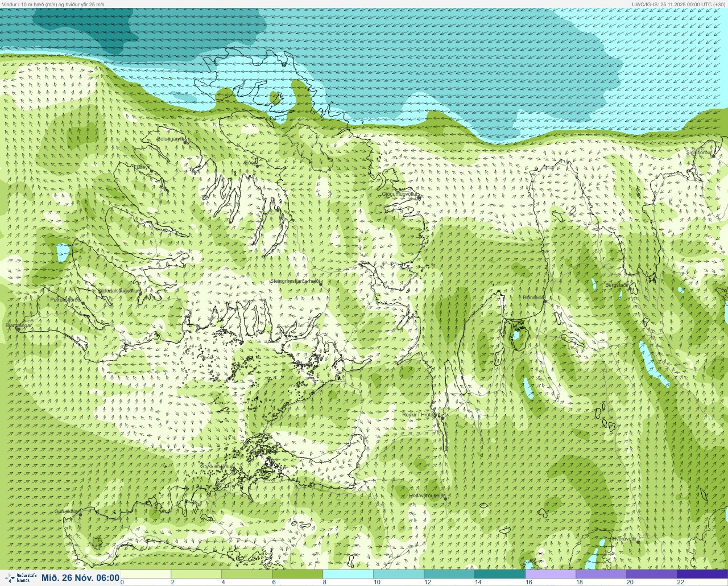Select the 6–8 m/s legend swatch

coord(297,574)
